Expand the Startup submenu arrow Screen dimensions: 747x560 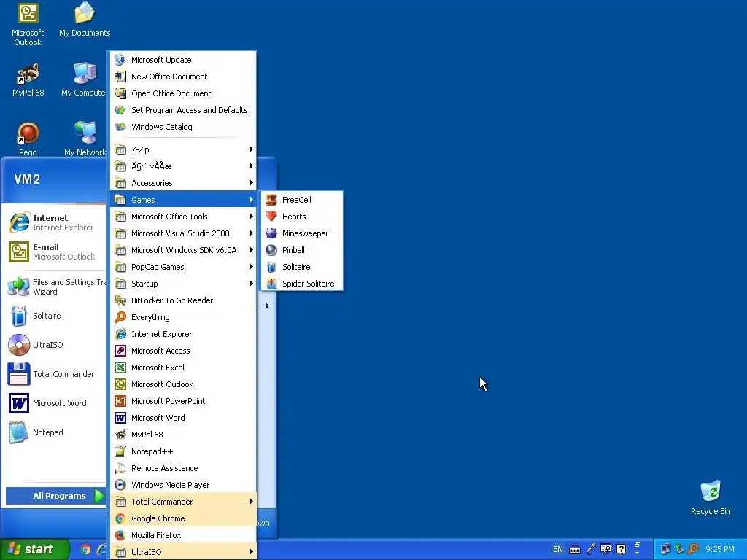252,284
